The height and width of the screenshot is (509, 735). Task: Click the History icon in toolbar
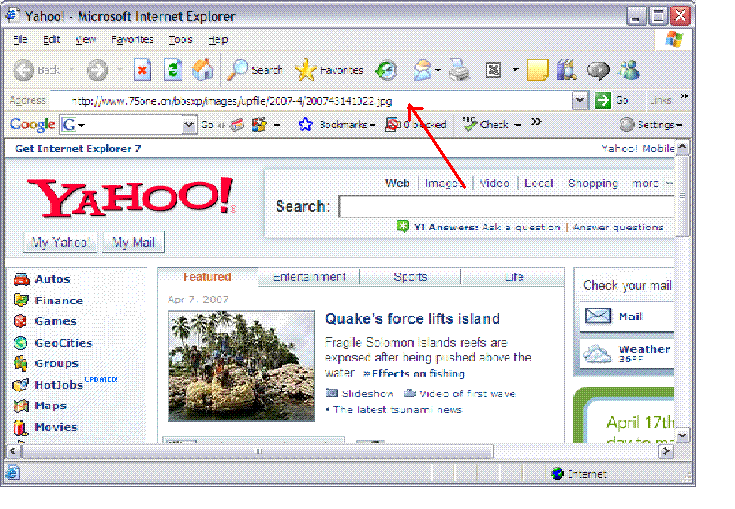[x=386, y=70]
